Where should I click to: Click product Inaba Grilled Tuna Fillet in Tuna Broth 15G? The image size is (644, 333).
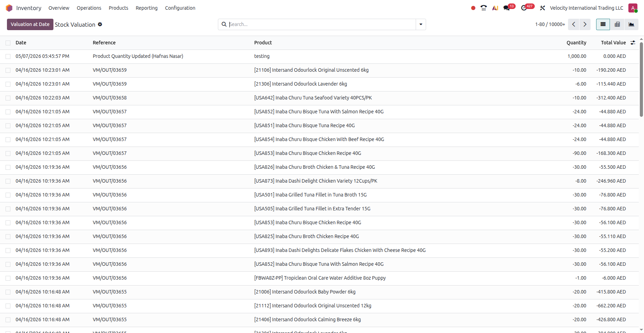point(310,195)
